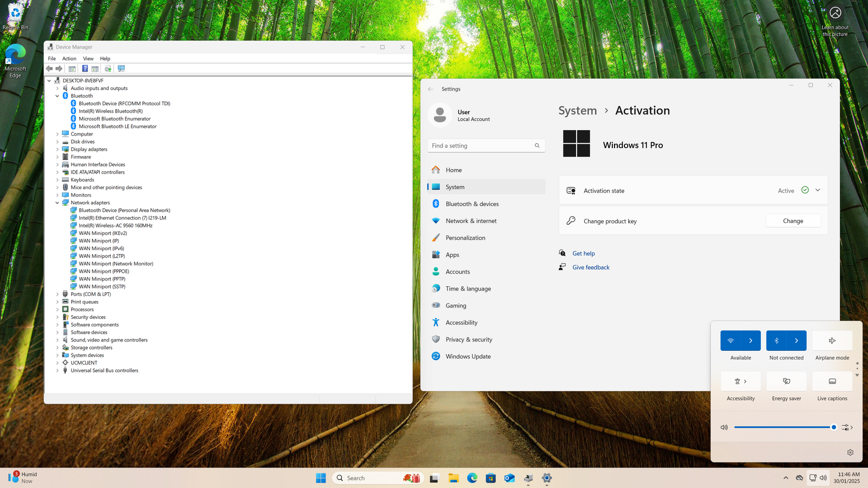
Task: Open the Help menu in Device Manager
Action: pos(105,59)
